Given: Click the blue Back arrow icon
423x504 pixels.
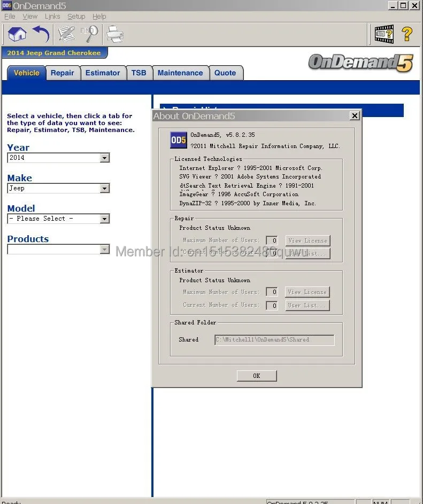Looking at the screenshot, I should (41, 34).
